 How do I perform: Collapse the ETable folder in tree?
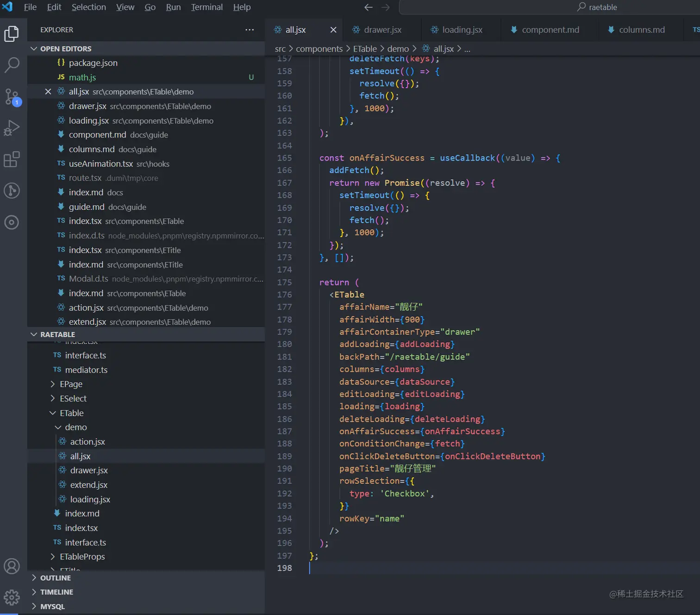pos(71,413)
